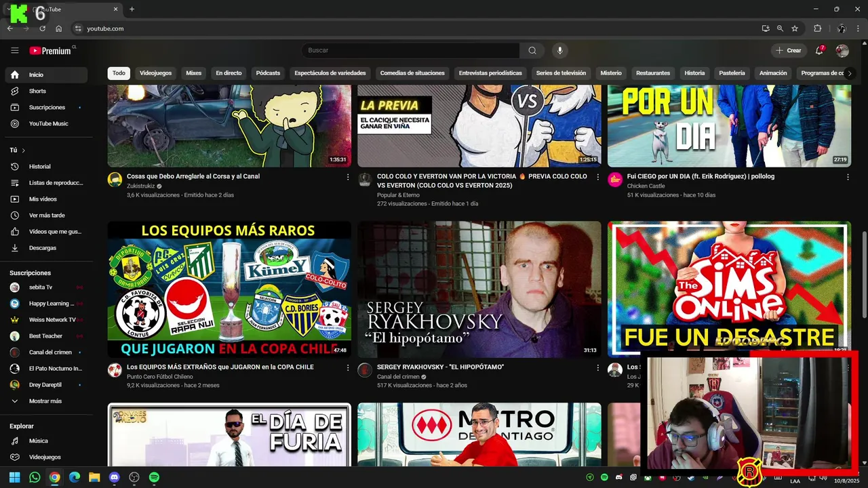Open Zukistrukiz channel link

click(141, 186)
